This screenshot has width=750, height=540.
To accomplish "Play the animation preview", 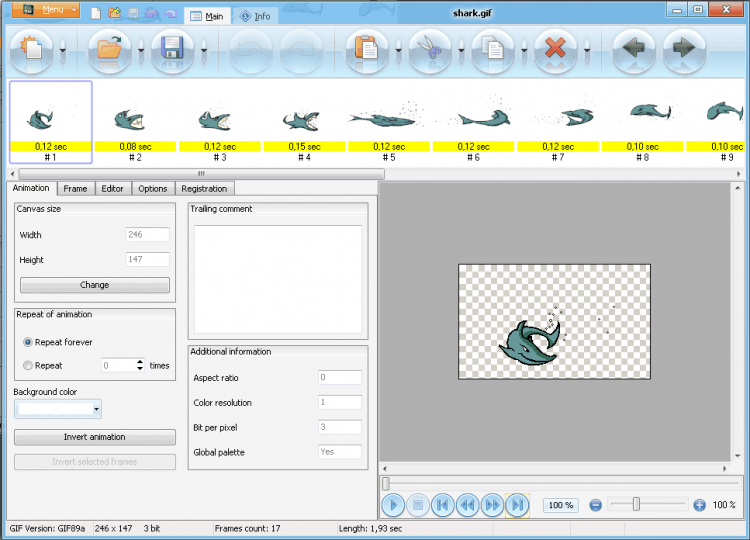I will click(x=393, y=505).
